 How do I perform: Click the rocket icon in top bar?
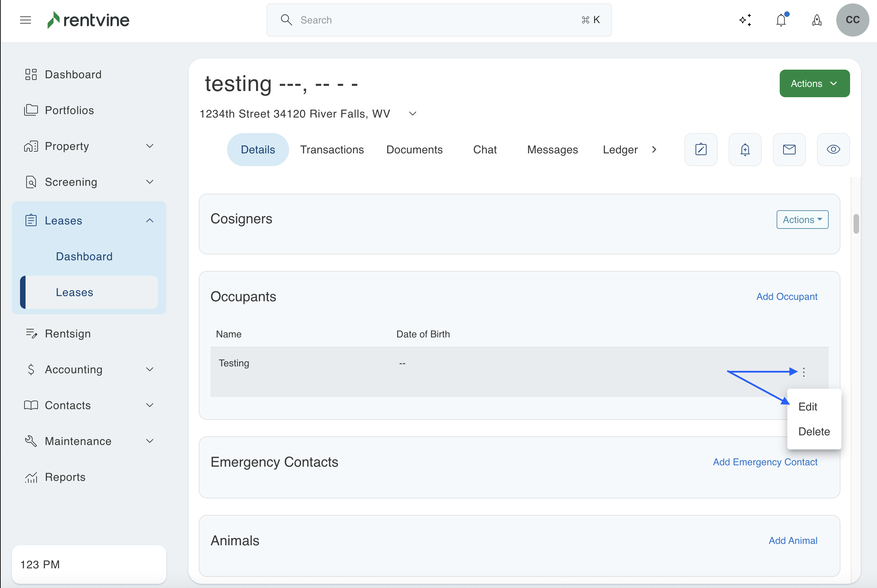point(817,20)
